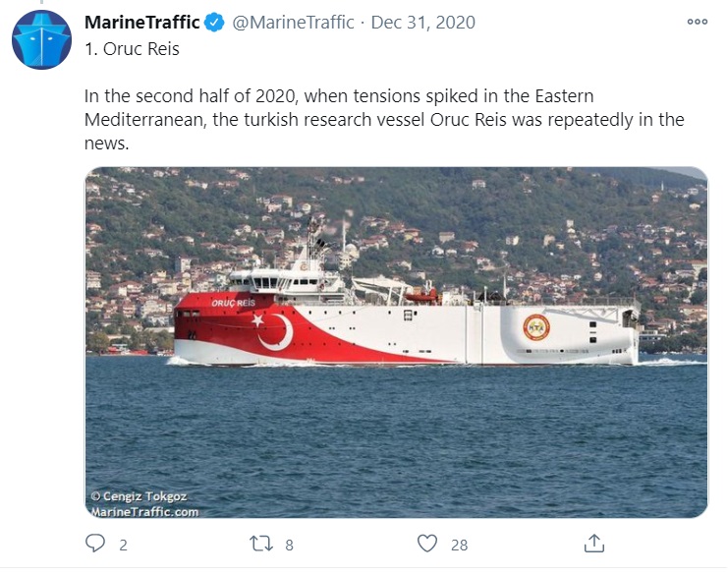
Task: Click the like count of 28
Action: 459,544
